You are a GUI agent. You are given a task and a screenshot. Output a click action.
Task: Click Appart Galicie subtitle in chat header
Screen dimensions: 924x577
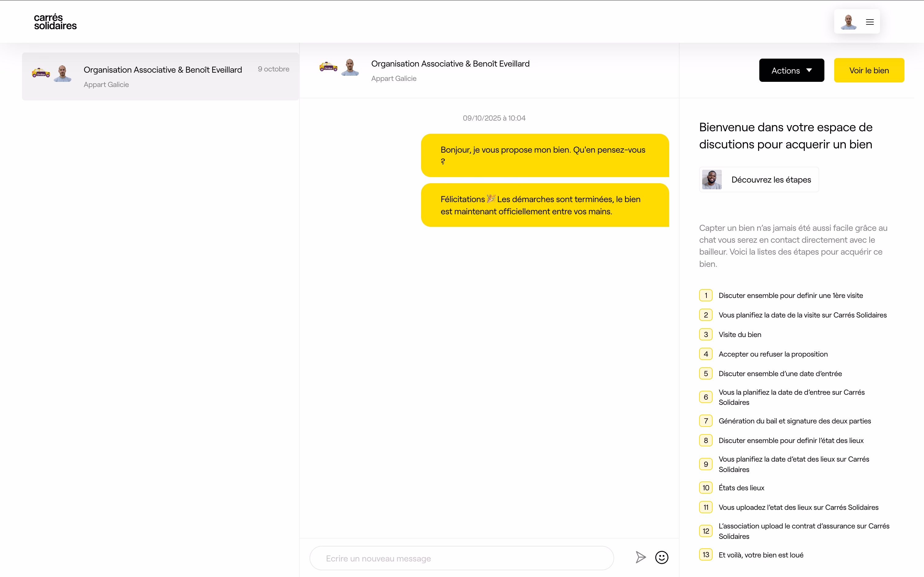pos(394,78)
